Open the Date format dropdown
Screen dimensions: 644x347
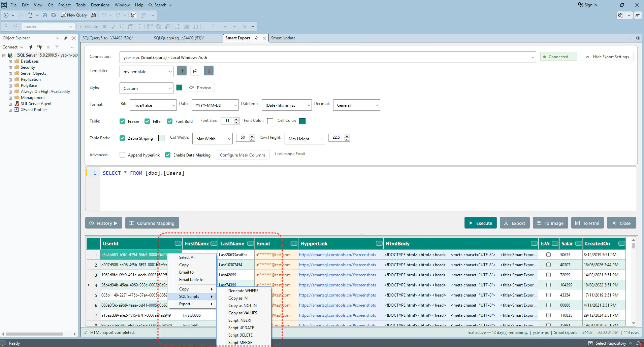coord(215,105)
